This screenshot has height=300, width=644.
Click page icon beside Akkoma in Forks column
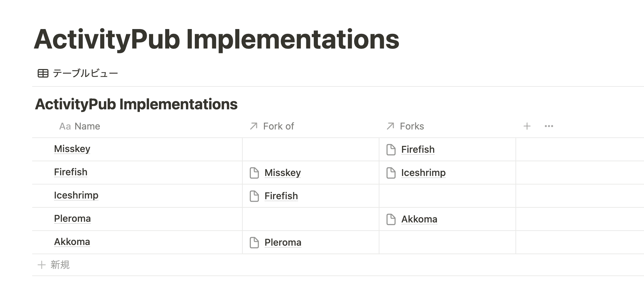(391, 219)
